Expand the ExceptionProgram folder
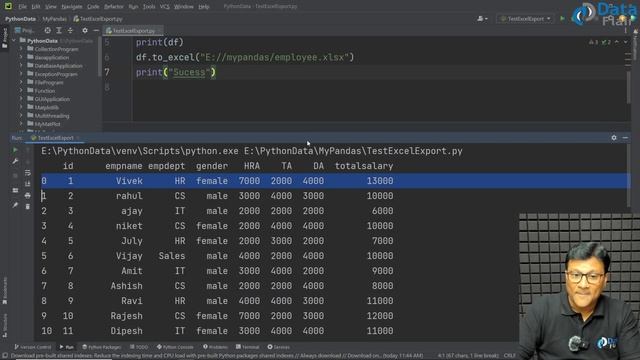The width and height of the screenshot is (640, 360). click(x=21, y=74)
